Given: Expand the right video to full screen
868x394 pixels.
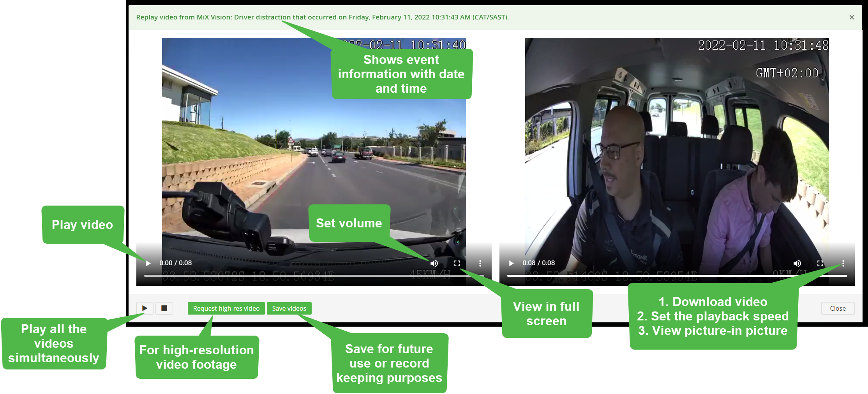Looking at the screenshot, I should (820, 264).
